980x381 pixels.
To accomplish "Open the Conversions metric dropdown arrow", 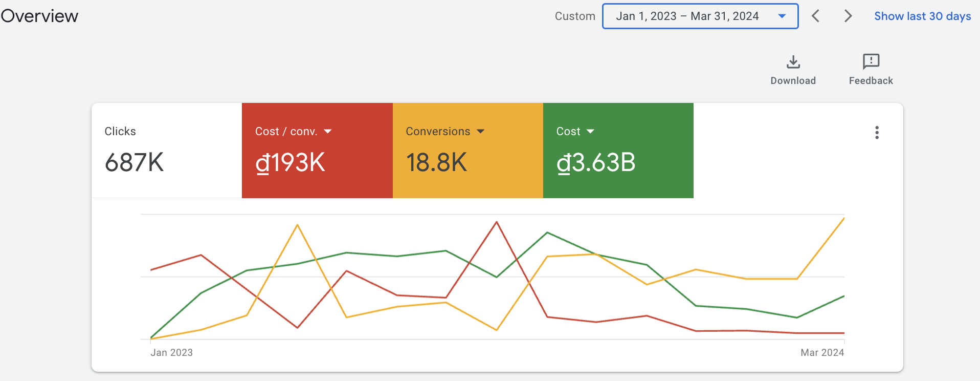I will pos(480,132).
